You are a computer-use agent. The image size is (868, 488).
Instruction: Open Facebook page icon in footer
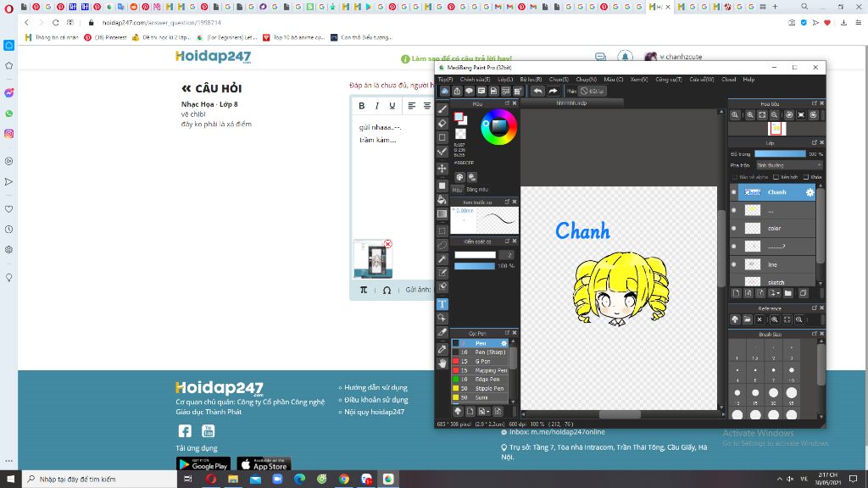coord(185,430)
